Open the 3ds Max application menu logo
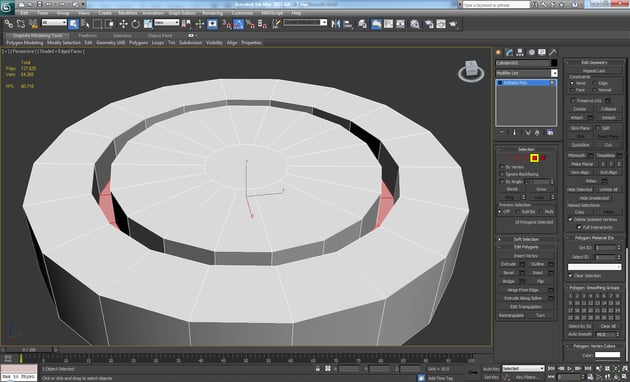630x382 pixels. pos(7,7)
